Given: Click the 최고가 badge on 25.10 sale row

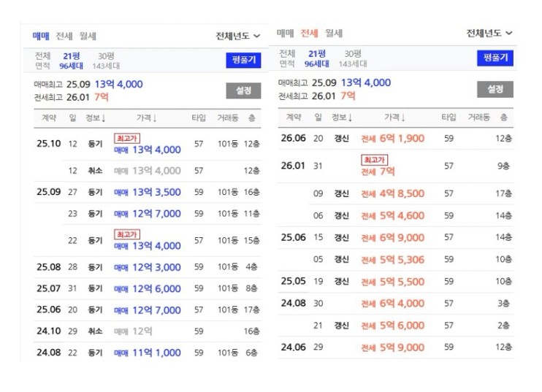Looking at the screenshot, I should point(127,139).
